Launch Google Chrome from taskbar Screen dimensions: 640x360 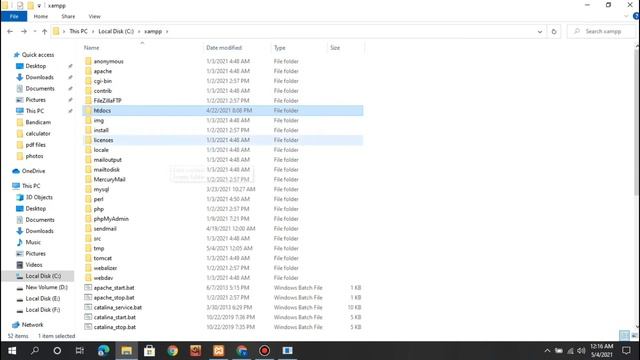(x=173, y=351)
